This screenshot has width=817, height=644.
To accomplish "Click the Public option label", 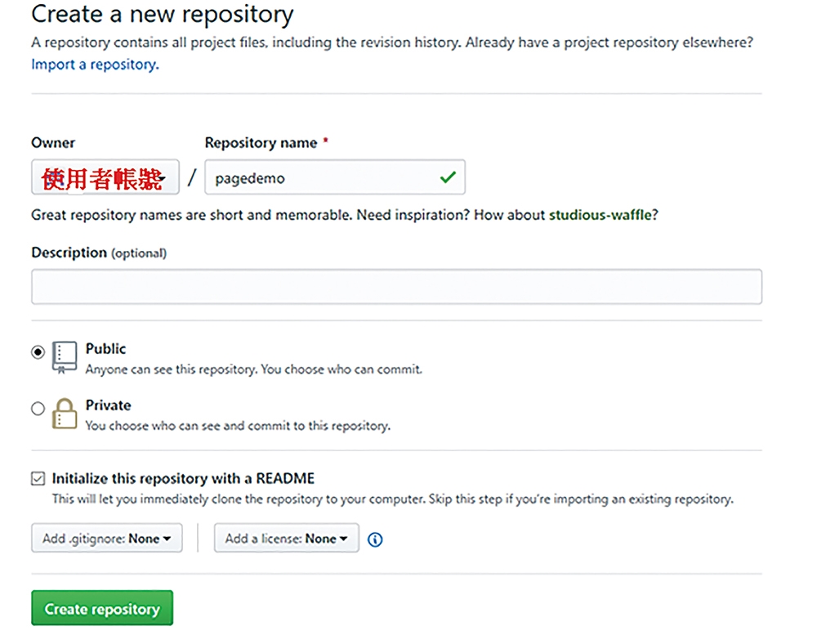I will [105, 349].
